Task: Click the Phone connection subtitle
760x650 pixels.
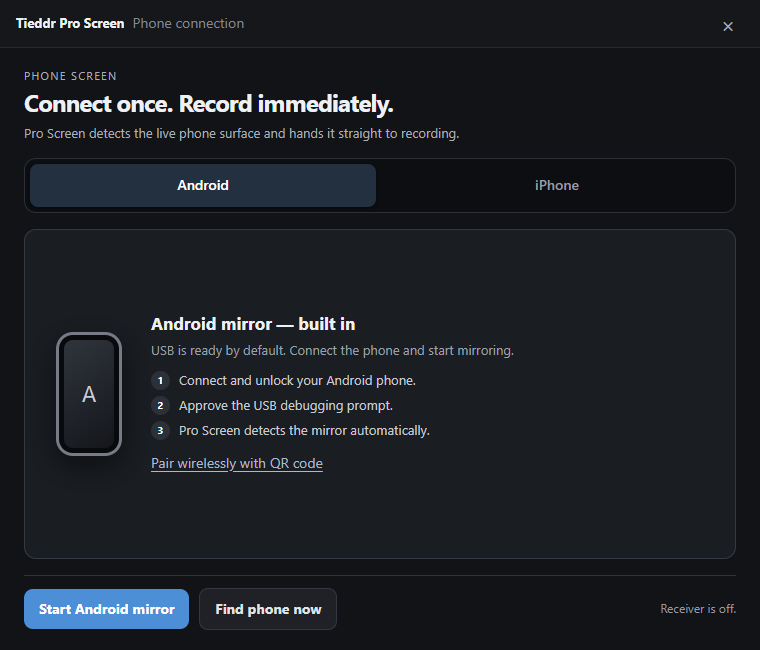Action: [188, 23]
